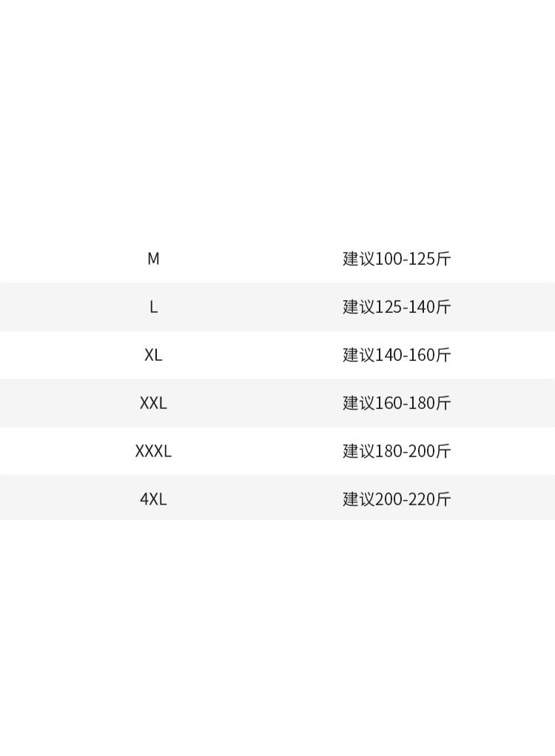Select the 建议200-220斤 weight recommendation
The width and height of the screenshot is (555, 756).
(x=397, y=499)
